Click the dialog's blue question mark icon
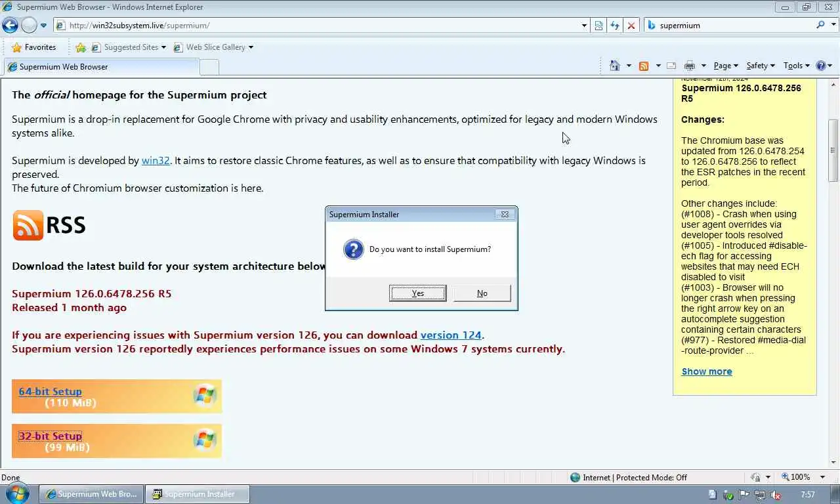 click(x=353, y=249)
